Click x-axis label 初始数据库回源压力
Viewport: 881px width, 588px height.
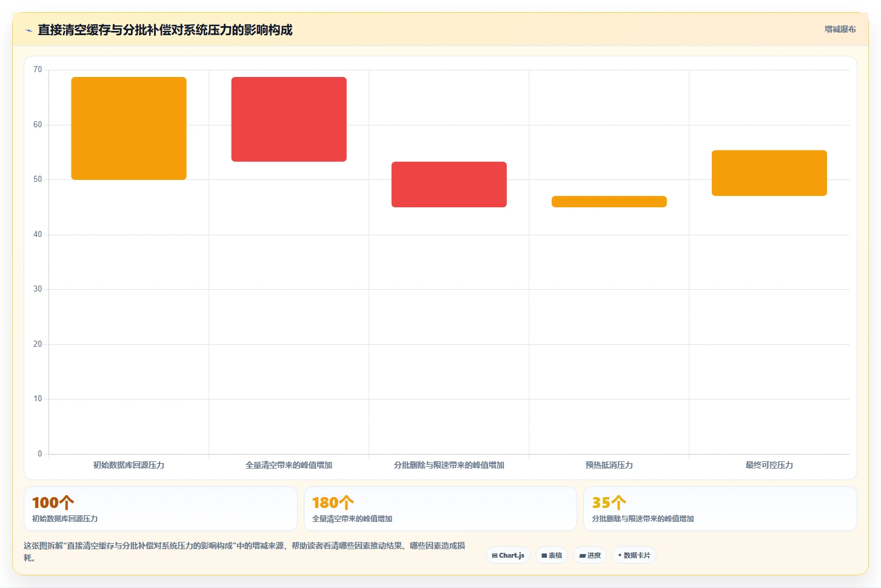click(129, 465)
